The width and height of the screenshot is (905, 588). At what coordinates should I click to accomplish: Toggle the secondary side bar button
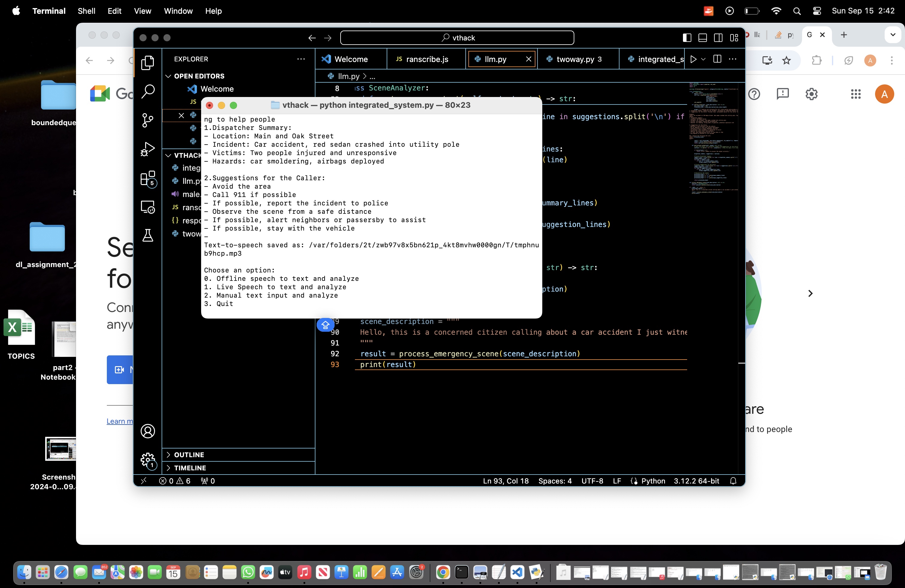pyautogui.click(x=718, y=38)
